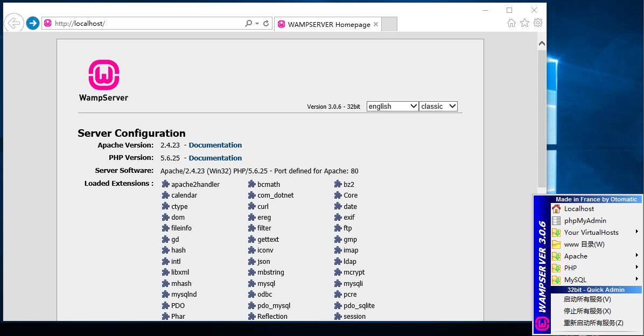Click the Apache folder icon in menu

point(556,256)
